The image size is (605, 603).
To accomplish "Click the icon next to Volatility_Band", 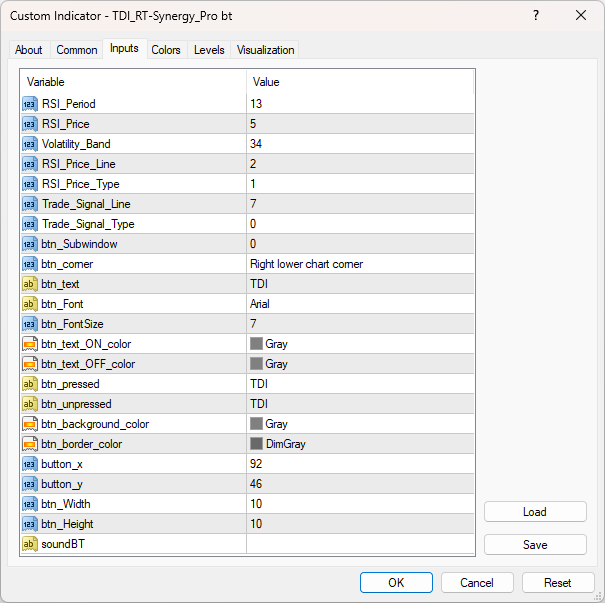I will (x=30, y=144).
